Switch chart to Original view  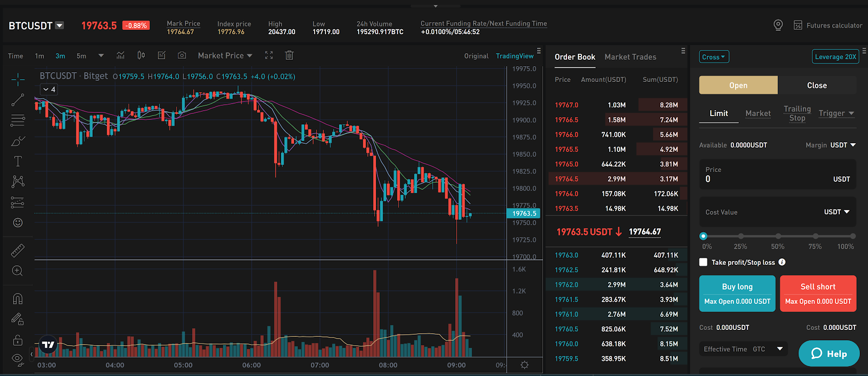(x=476, y=56)
